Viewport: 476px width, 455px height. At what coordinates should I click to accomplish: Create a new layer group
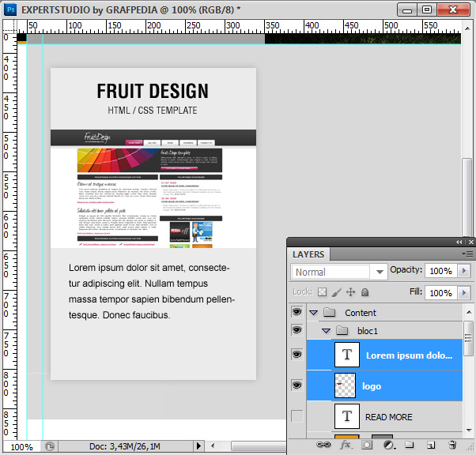410,446
